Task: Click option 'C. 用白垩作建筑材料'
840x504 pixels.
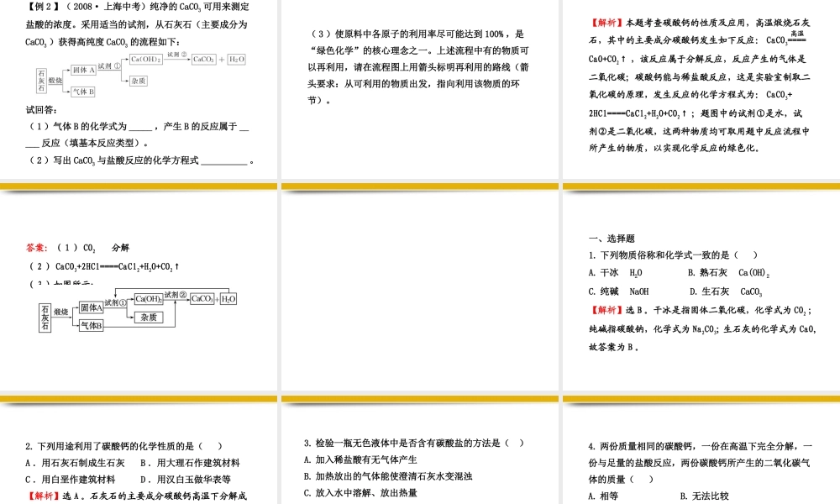Action: pos(71,480)
